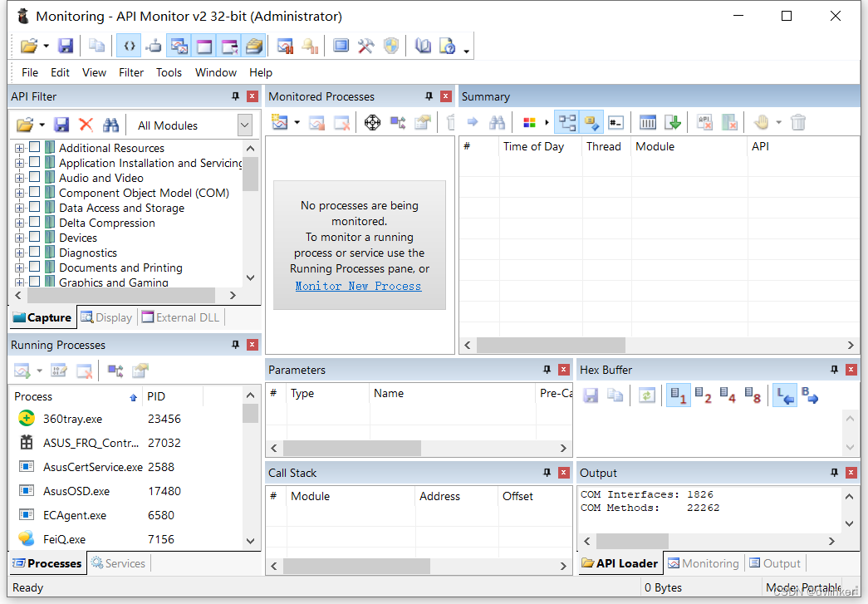
Task: Open dropdown arrow beside Monitored Processes first icon
Action: 297,122
